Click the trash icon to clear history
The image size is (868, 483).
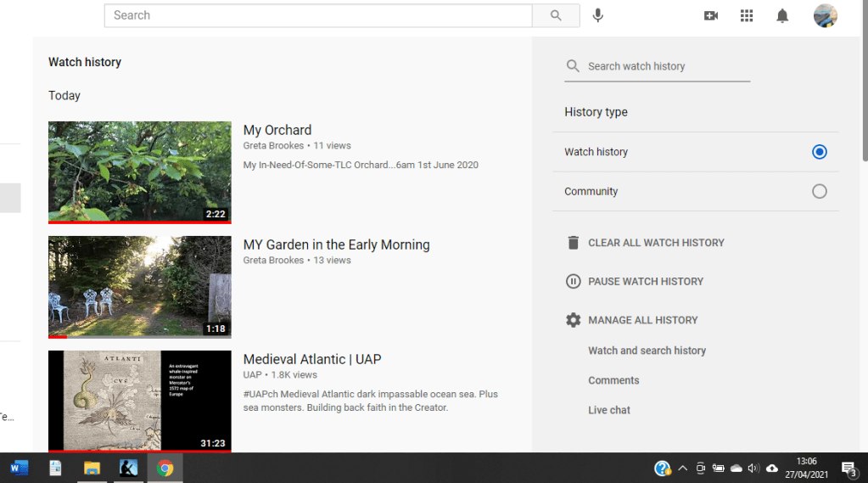pyautogui.click(x=574, y=243)
